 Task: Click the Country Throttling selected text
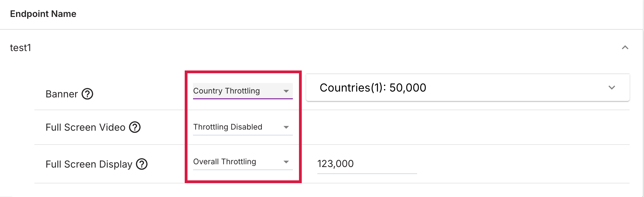226,91
